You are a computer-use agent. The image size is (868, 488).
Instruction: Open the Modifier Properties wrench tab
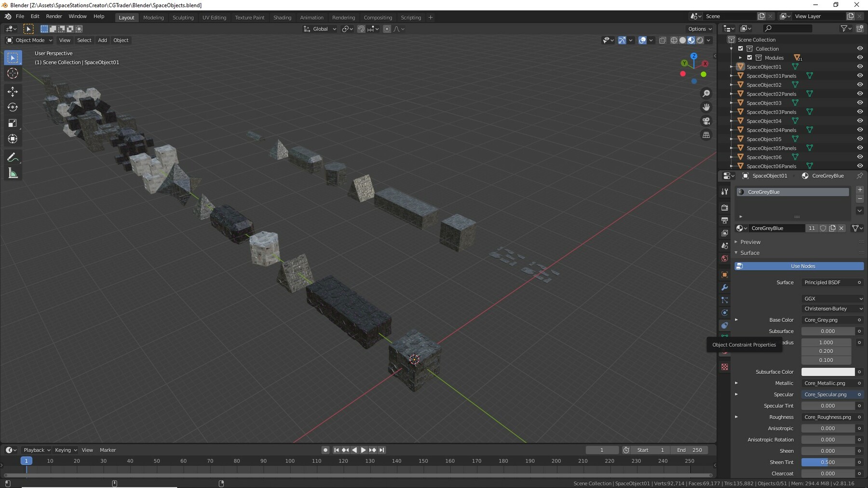coord(725,288)
